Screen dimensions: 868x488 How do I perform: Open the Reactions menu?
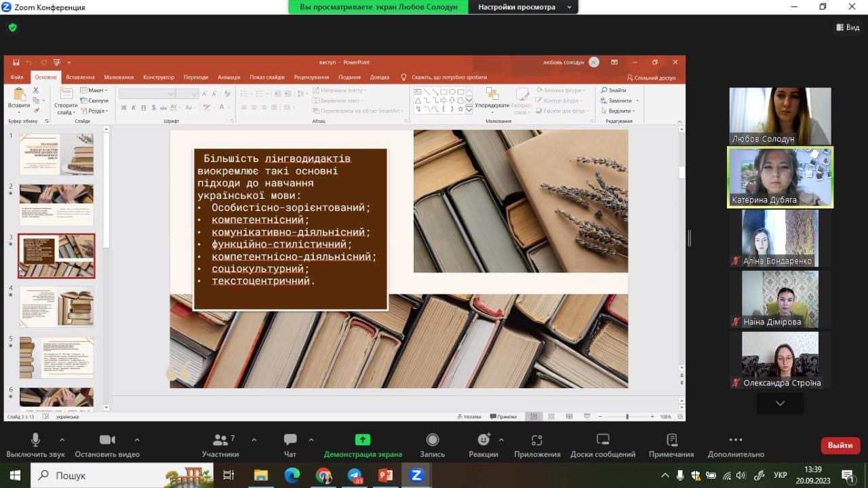pyautogui.click(x=484, y=445)
